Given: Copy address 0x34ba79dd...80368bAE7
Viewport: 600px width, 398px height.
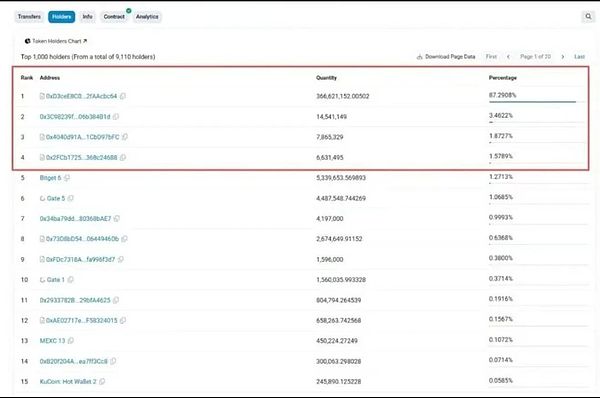Looking at the screenshot, I should click(117, 219).
